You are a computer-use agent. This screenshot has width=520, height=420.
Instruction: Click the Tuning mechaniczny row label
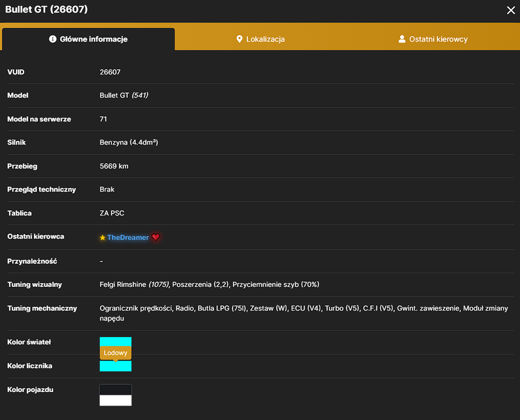click(42, 309)
